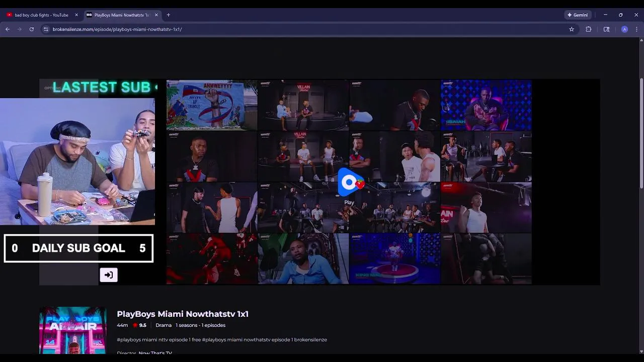Viewport: 644px width, 362px height.
Task: Open the browser side panel icon
Action: pos(606,29)
